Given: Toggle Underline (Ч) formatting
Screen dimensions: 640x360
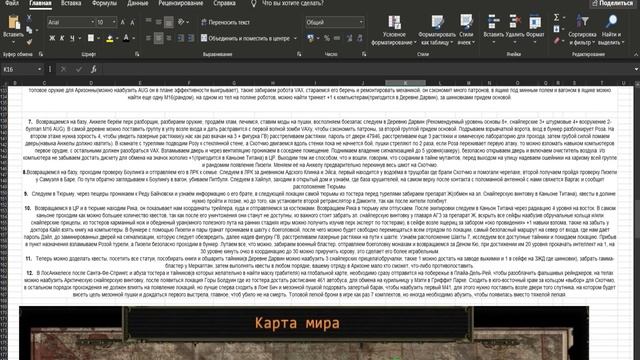Looking at the screenshot, I should 72,38.
